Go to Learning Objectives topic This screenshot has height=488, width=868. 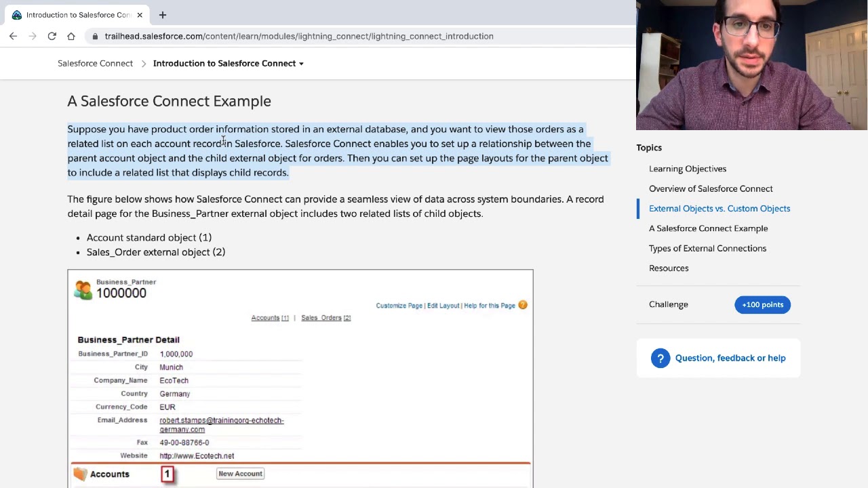click(688, 169)
